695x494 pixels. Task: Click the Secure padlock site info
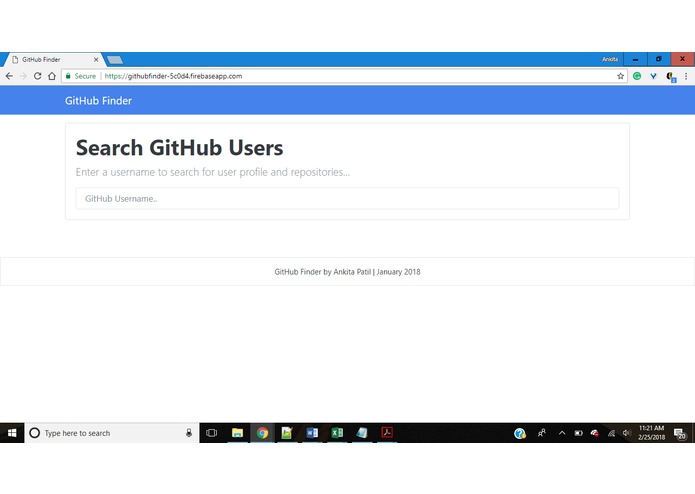(81, 76)
